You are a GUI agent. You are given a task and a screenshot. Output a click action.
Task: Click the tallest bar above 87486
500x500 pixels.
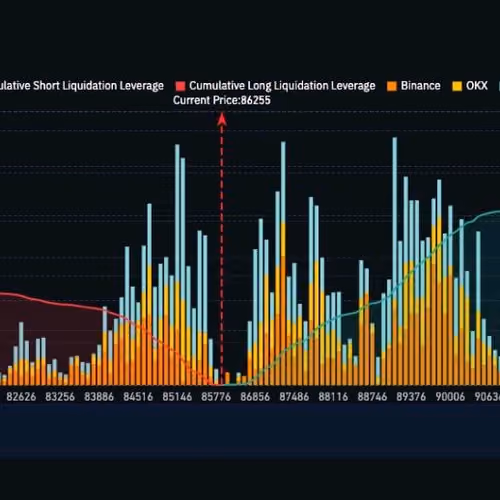(283, 263)
